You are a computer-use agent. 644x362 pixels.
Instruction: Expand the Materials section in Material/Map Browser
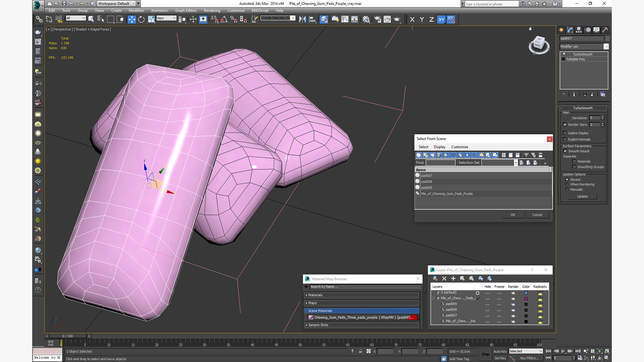362,295
